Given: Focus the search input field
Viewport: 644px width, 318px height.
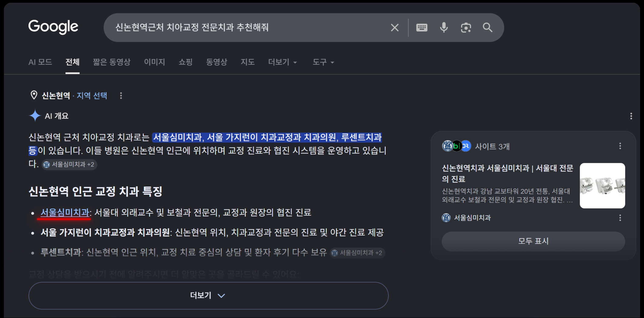Looking at the screenshot, I should (249, 28).
